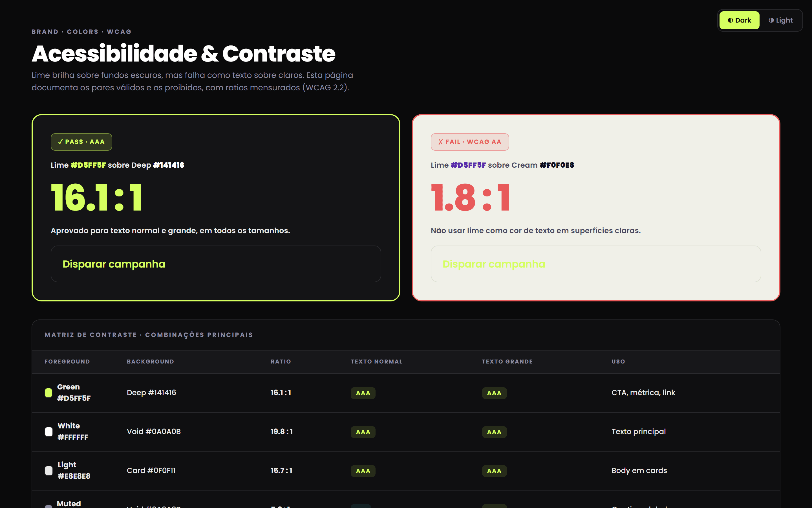Click the Texto grande AAA badge in Green row

coord(494,393)
